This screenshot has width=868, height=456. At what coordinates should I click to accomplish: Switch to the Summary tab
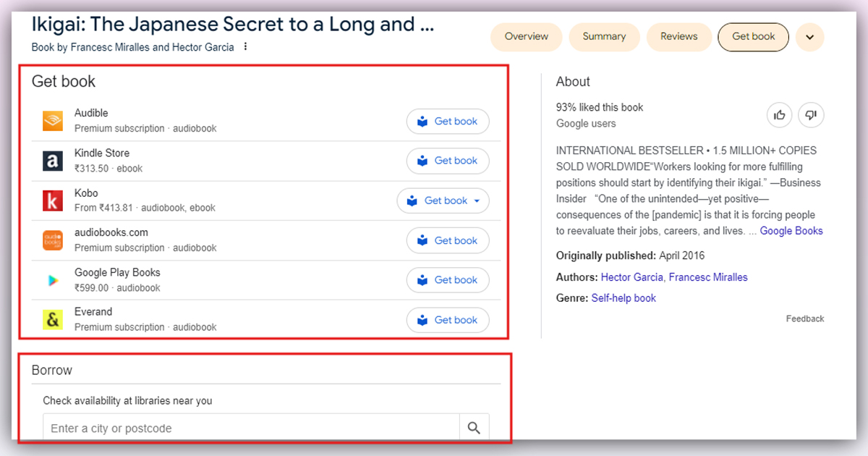604,36
